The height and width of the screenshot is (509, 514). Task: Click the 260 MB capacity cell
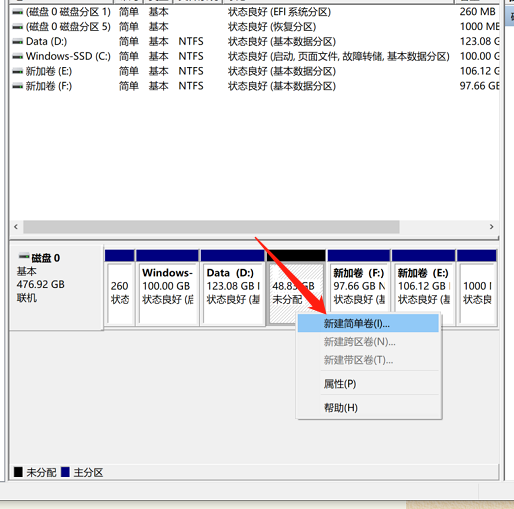[x=477, y=12]
